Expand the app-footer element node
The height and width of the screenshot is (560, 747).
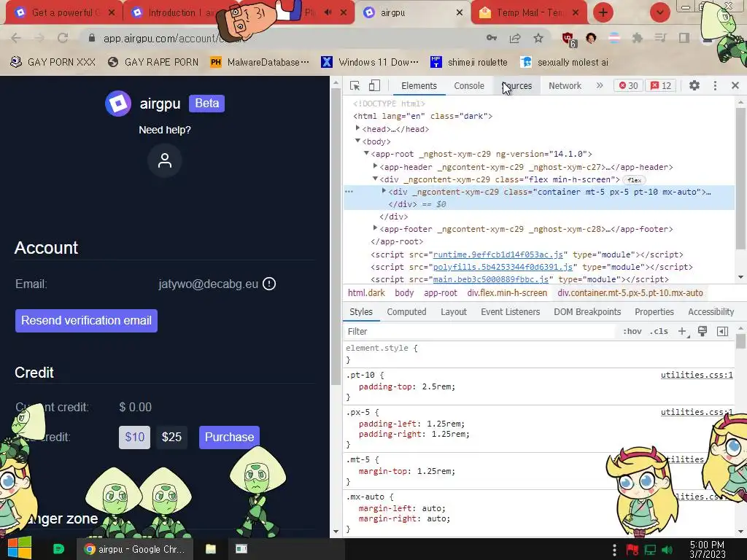[375, 228]
